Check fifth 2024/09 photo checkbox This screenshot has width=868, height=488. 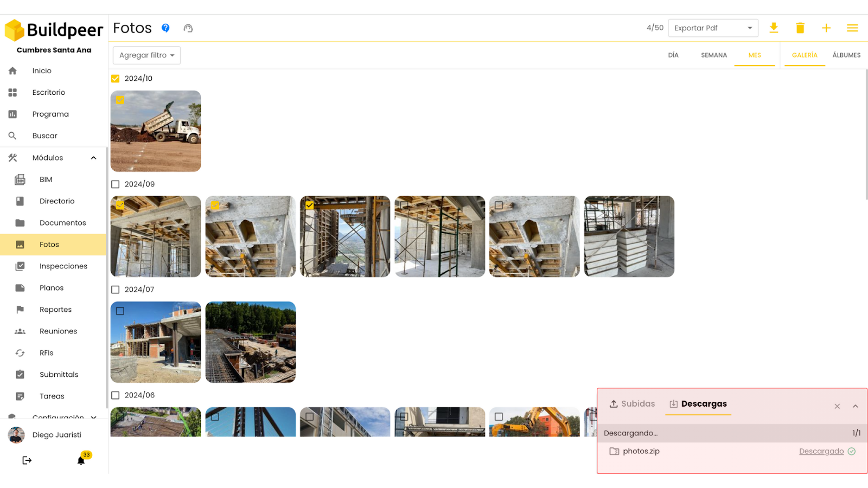(x=499, y=206)
